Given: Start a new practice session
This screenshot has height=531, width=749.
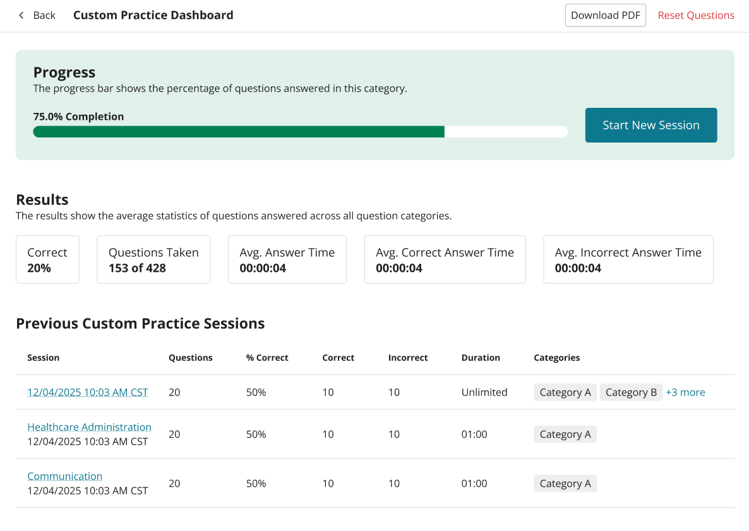Looking at the screenshot, I should tap(651, 125).
